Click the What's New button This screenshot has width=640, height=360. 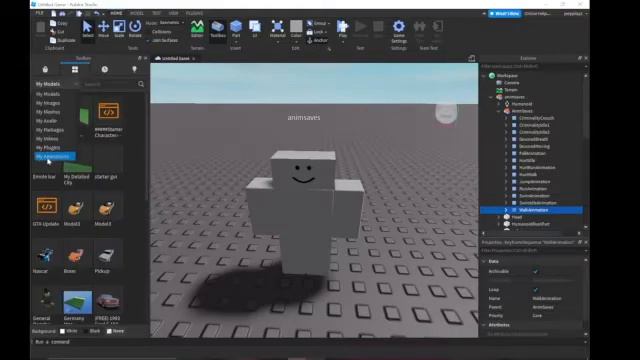click(504, 13)
